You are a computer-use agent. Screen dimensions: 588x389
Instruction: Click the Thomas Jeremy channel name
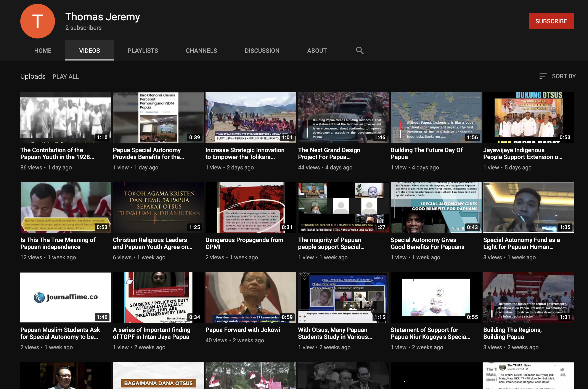pyautogui.click(x=103, y=17)
